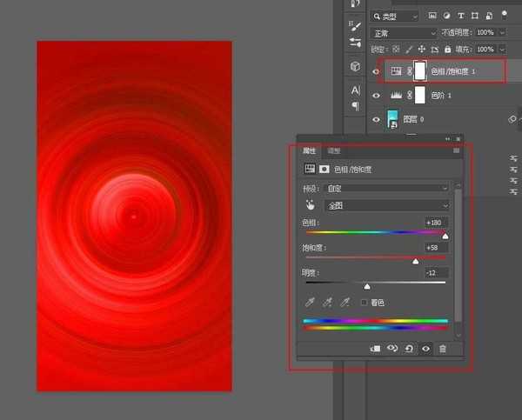Hide the 色阶 1 layer
Image resolution: width=522 pixels, height=420 pixels.
click(376, 95)
